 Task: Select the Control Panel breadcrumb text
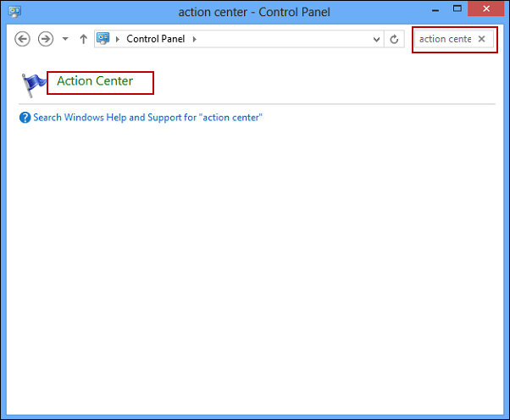click(x=156, y=39)
